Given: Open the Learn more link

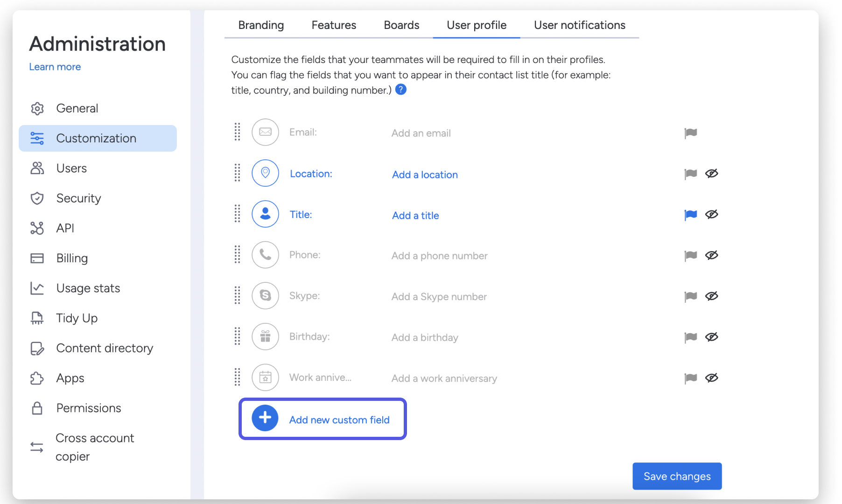Looking at the screenshot, I should pos(55,67).
